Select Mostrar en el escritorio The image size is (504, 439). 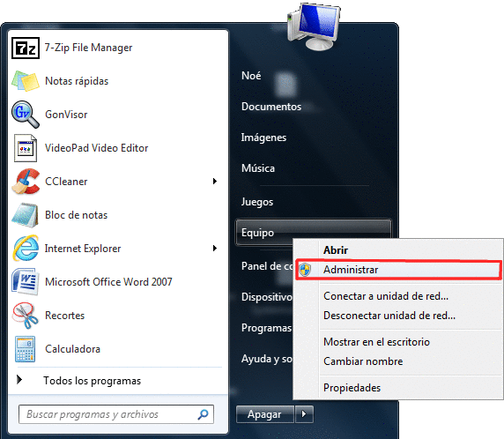tap(376, 342)
